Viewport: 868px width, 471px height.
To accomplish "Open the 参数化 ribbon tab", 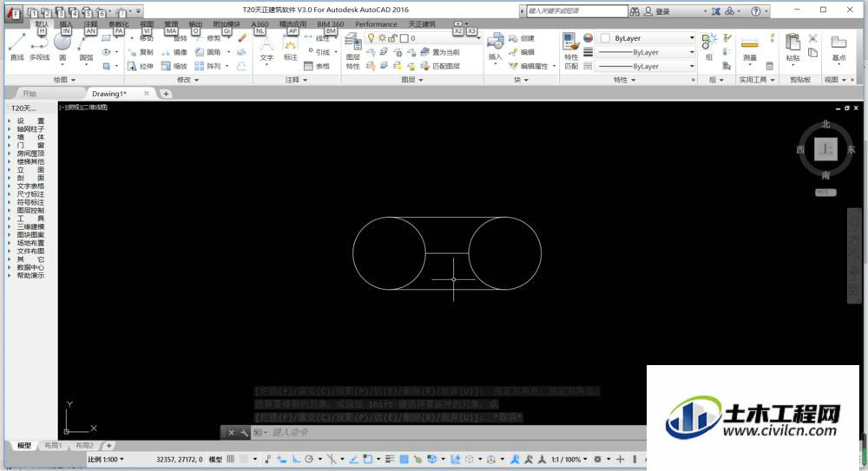I will tap(118, 24).
